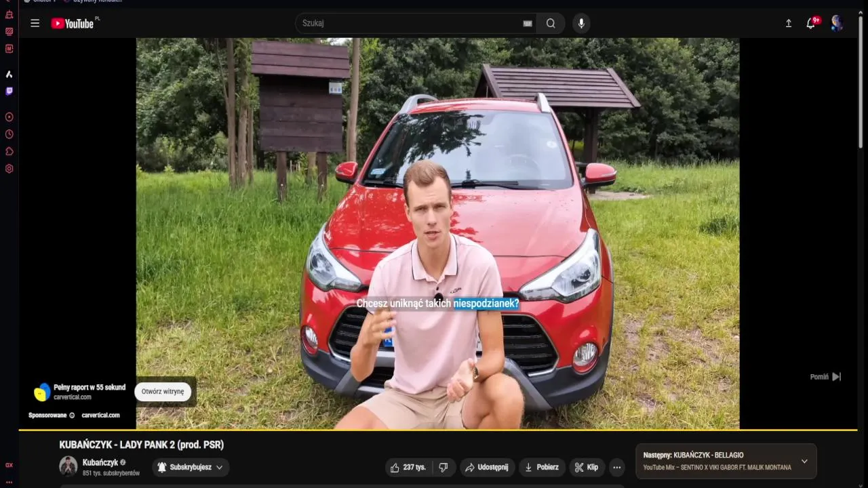868x488 pixels.
Task: Open the on-screen keyboard in search box
Action: pos(528,23)
